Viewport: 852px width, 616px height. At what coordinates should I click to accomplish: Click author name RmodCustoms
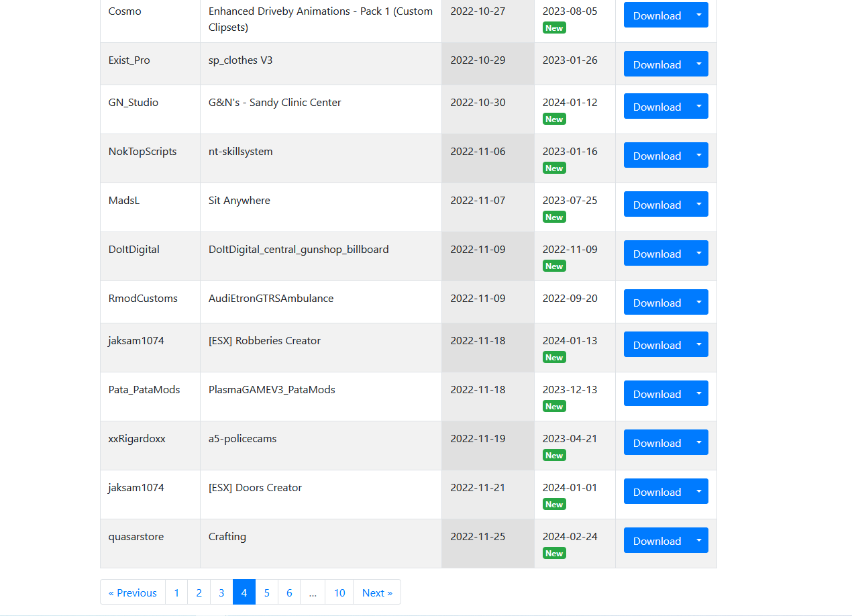[x=143, y=298]
